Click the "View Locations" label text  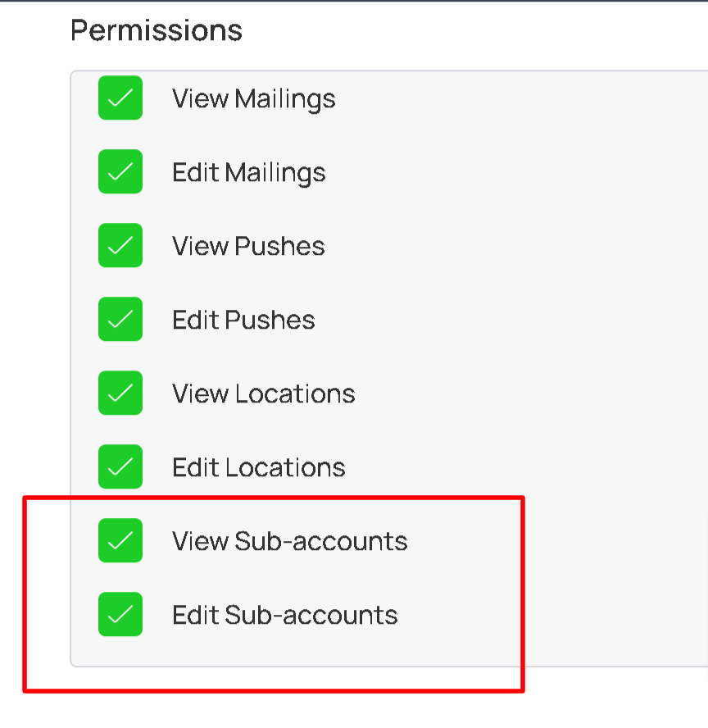[x=263, y=394]
